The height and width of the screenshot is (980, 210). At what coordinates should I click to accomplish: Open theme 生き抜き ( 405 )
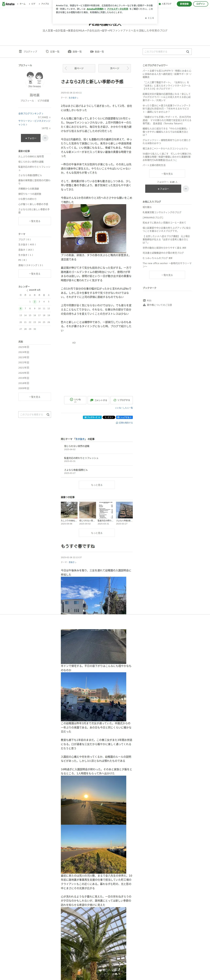click(27, 245)
